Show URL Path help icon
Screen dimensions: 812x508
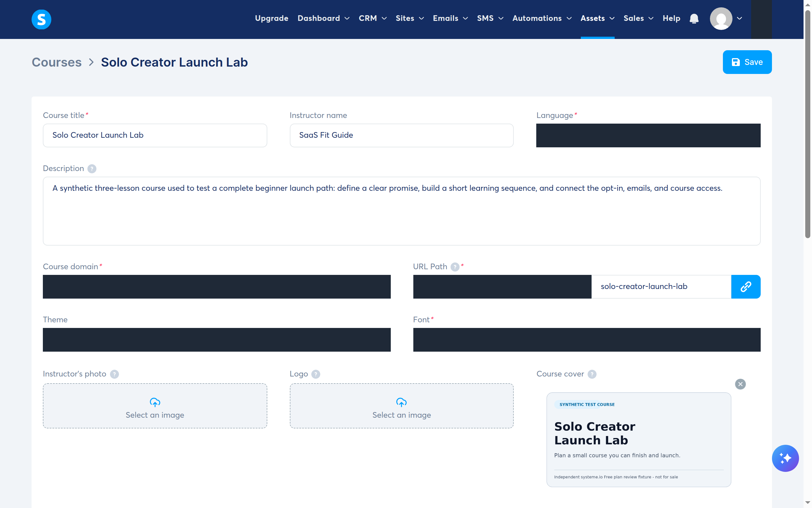[455, 267]
